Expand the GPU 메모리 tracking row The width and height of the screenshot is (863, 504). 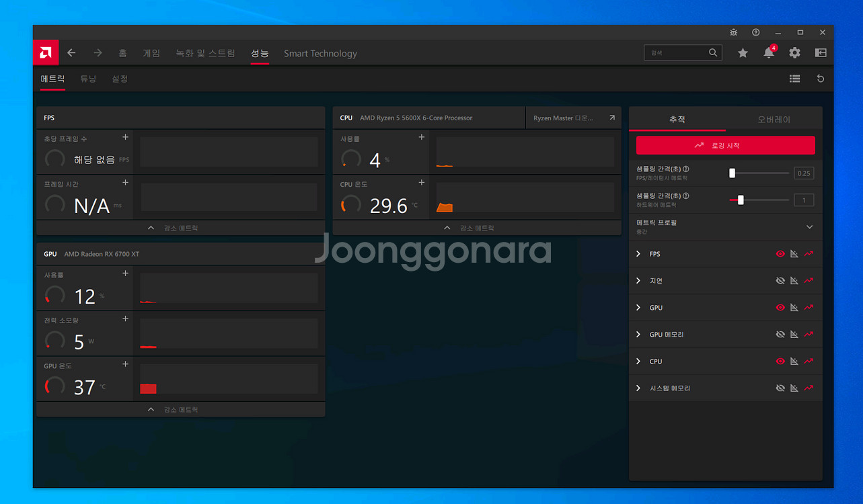pos(638,335)
